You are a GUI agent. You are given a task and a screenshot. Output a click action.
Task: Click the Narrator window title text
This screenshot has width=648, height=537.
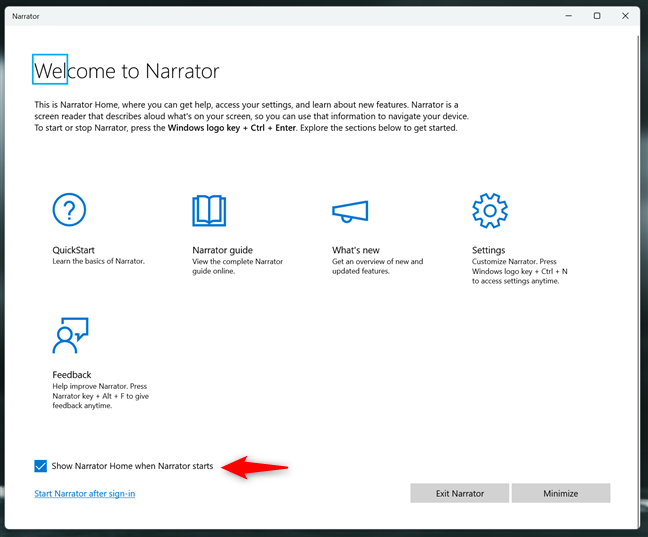[26, 16]
